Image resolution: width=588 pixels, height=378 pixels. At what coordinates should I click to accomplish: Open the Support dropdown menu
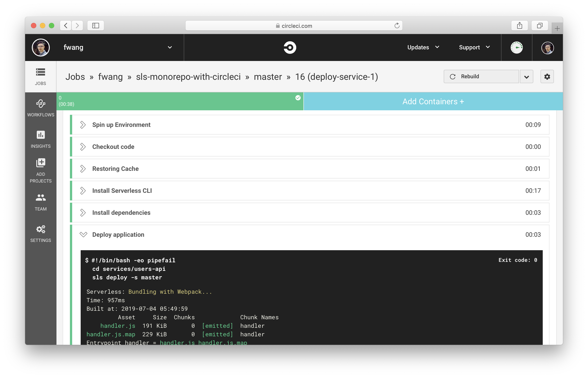(x=475, y=47)
